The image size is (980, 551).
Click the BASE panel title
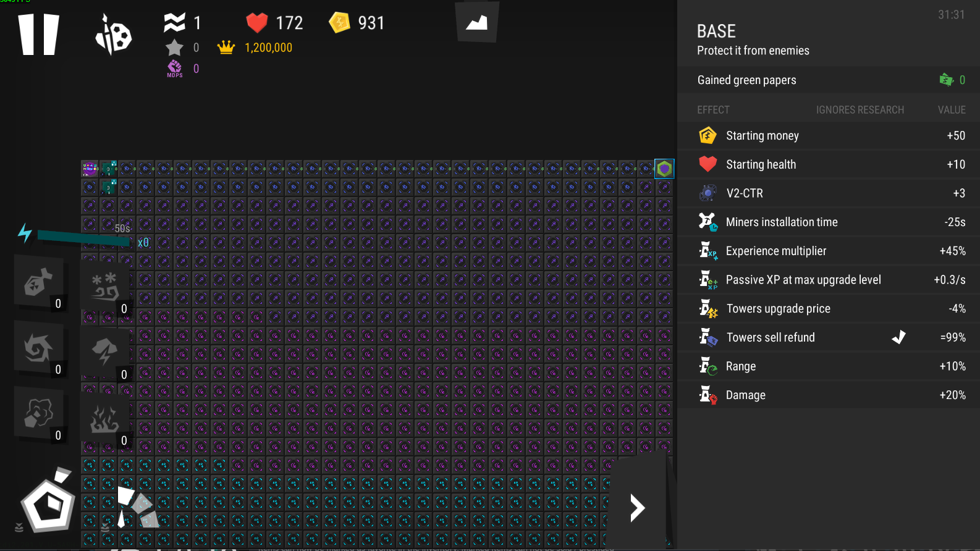coord(716,31)
